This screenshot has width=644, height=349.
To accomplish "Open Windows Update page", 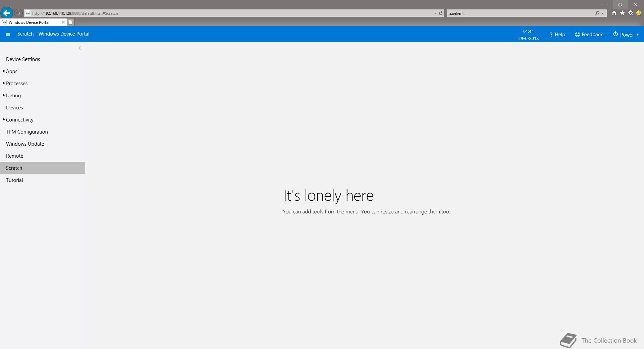I will pos(43,144).
